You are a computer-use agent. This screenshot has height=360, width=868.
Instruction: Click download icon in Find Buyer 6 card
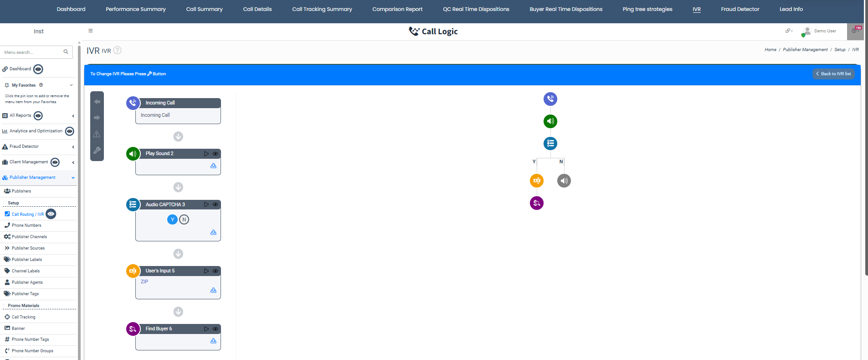click(x=213, y=341)
